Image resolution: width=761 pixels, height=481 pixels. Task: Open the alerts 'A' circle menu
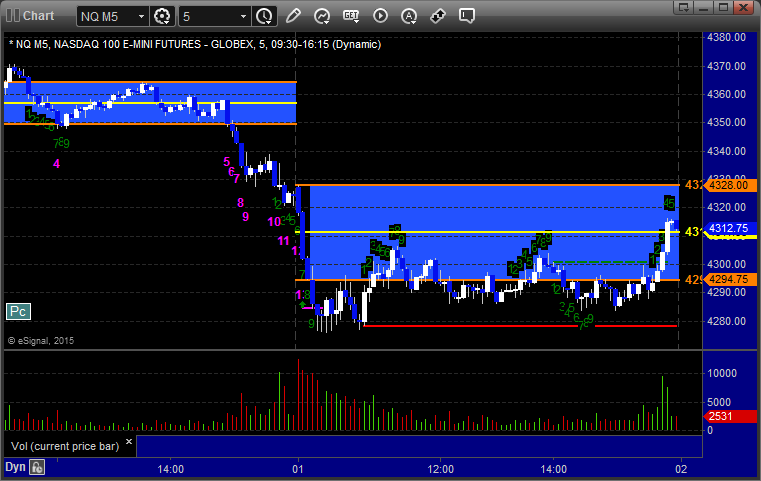click(409, 16)
